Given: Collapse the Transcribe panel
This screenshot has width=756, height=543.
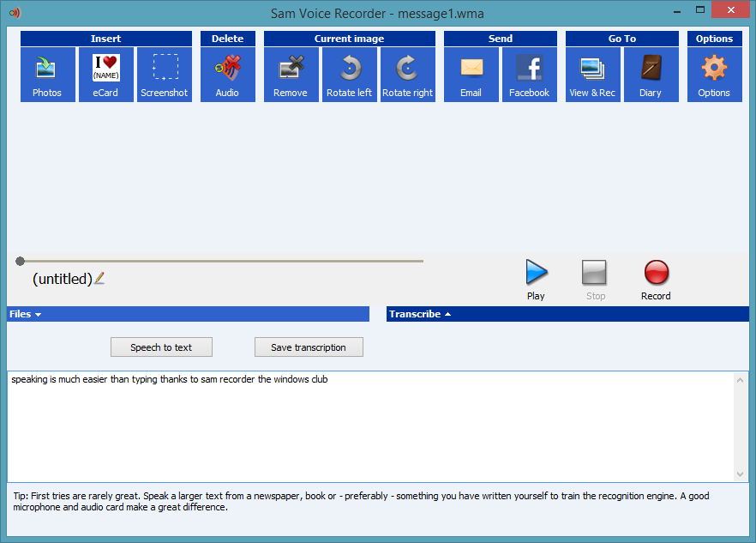Looking at the screenshot, I should pyautogui.click(x=567, y=314).
